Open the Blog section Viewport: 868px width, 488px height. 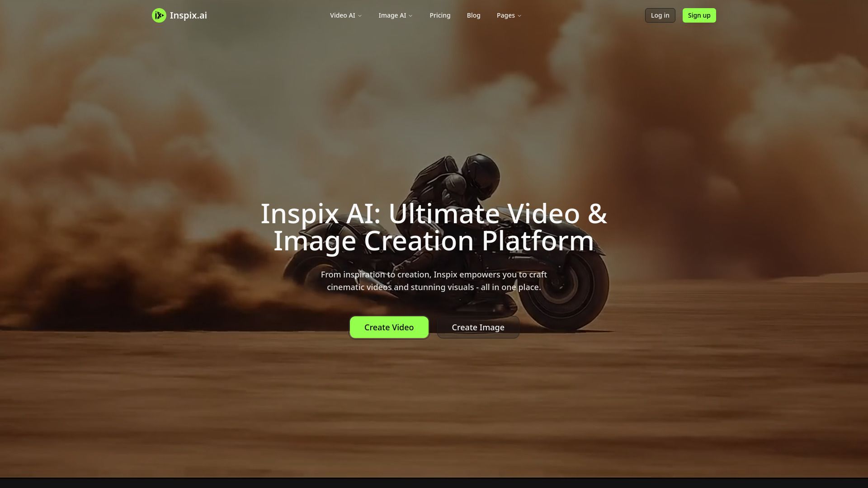click(x=473, y=15)
